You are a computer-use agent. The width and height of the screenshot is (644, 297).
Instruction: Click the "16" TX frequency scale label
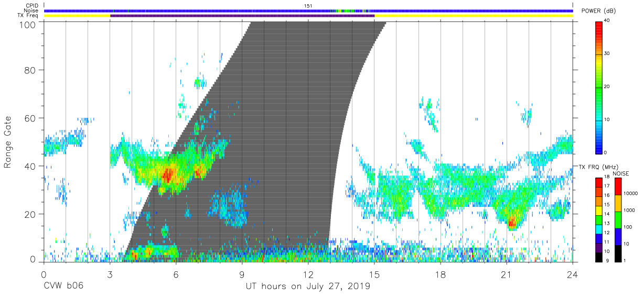[607, 195]
